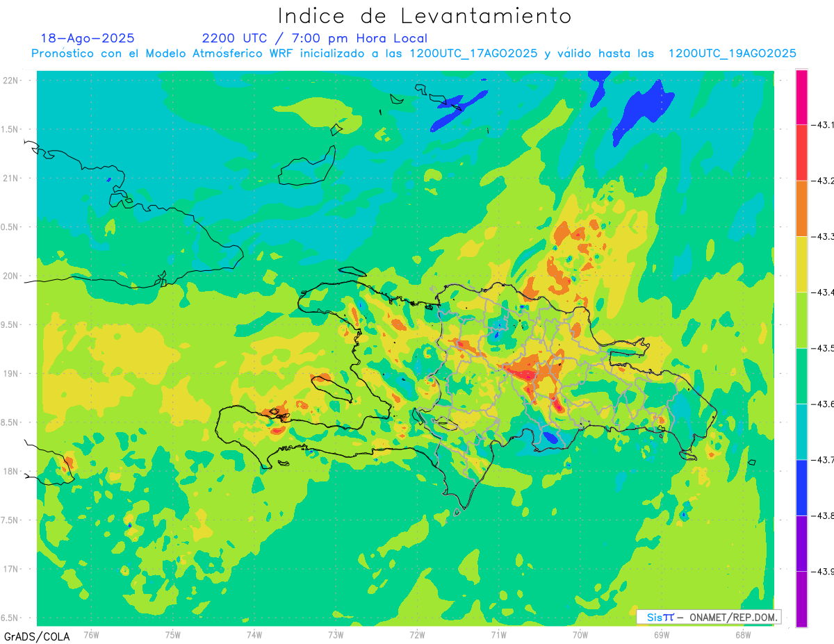Pick the medium green legend color band
The height and width of the screenshot is (644, 834).
[801, 376]
